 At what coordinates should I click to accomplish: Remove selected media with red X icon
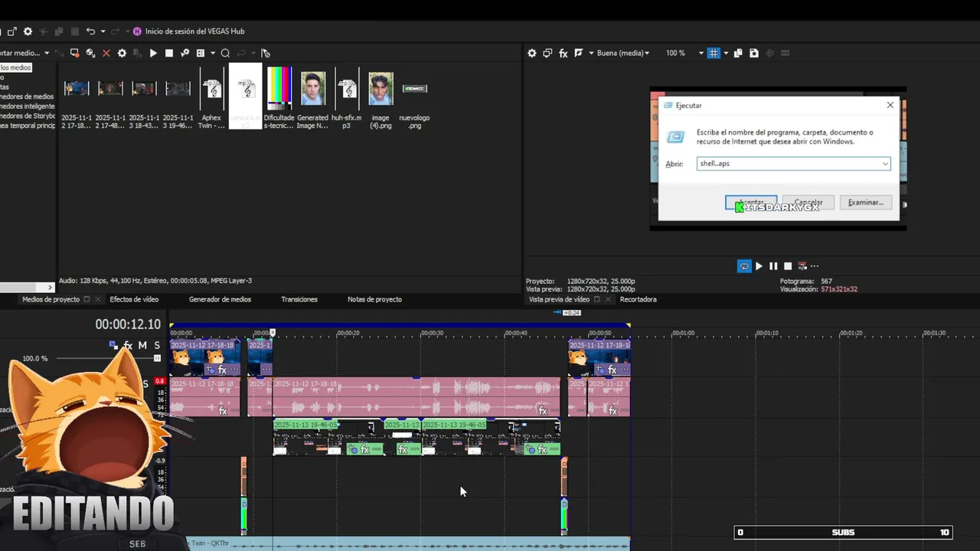tap(106, 54)
